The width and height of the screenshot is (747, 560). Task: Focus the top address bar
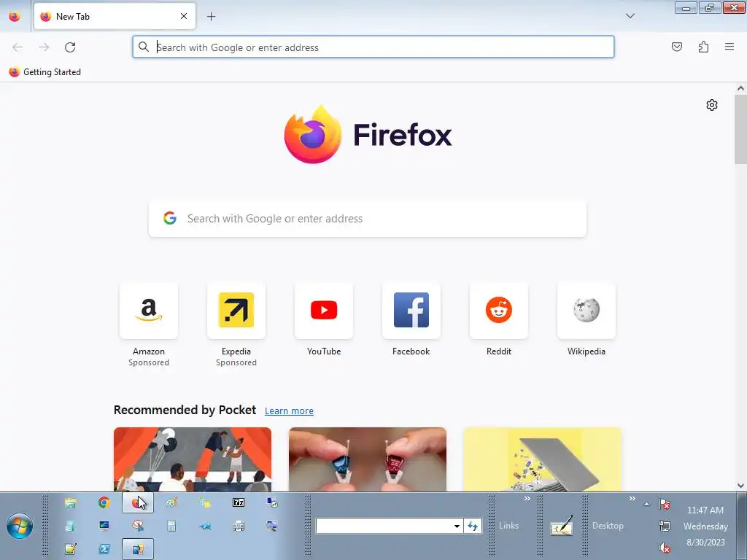[373, 47]
